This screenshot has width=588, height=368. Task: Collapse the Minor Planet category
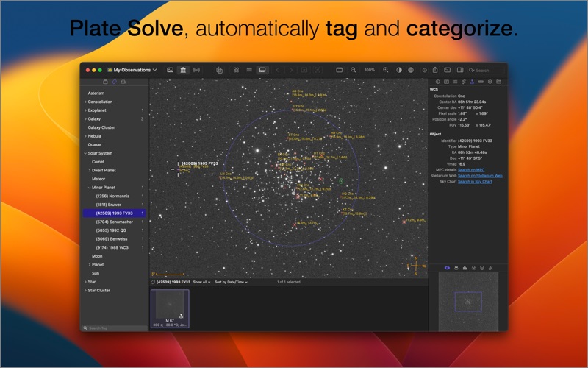(x=89, y=188)
